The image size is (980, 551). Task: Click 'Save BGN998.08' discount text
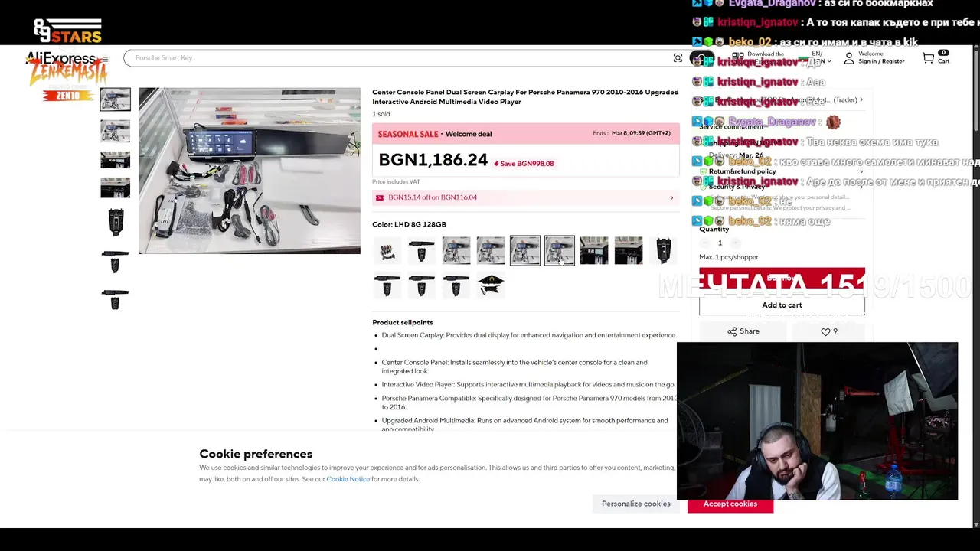click(x=524, y=163)
